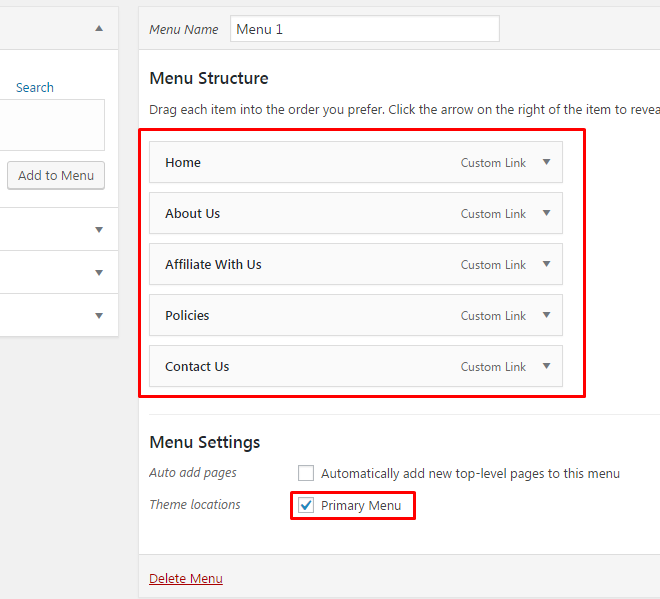
Task: Select the Affiliate With Us item
Action: click(x=356, y=264)
